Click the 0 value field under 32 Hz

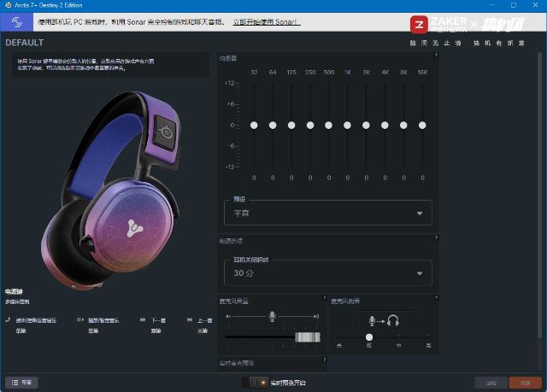click(254, 178)
